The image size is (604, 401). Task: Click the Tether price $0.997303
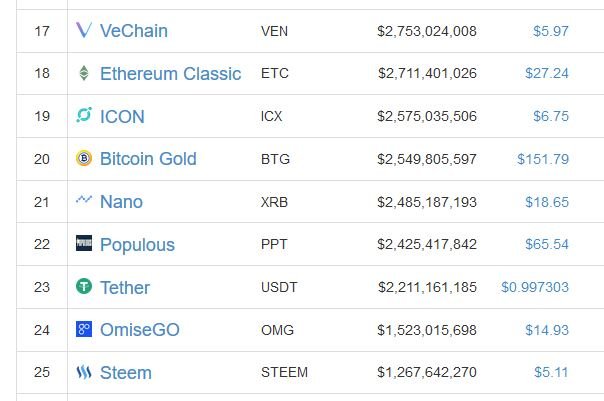pyautogui.click(x=535, y=287)
